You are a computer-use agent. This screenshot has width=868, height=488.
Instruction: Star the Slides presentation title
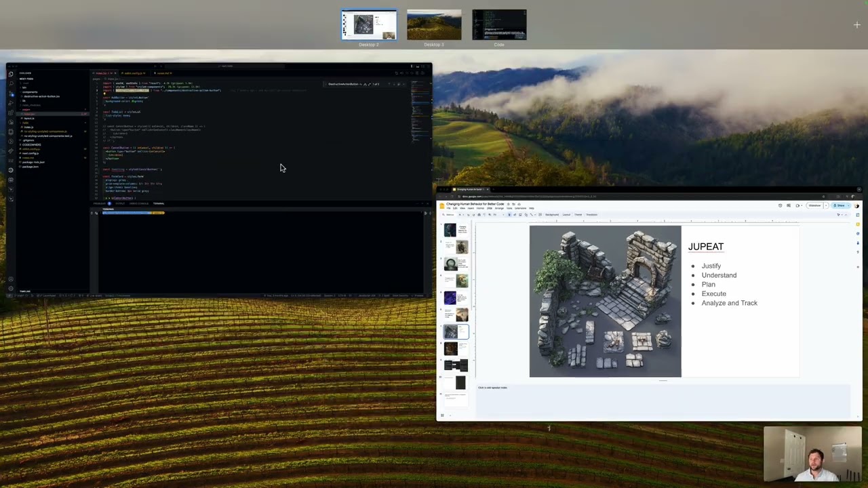[x=507, y=204]
